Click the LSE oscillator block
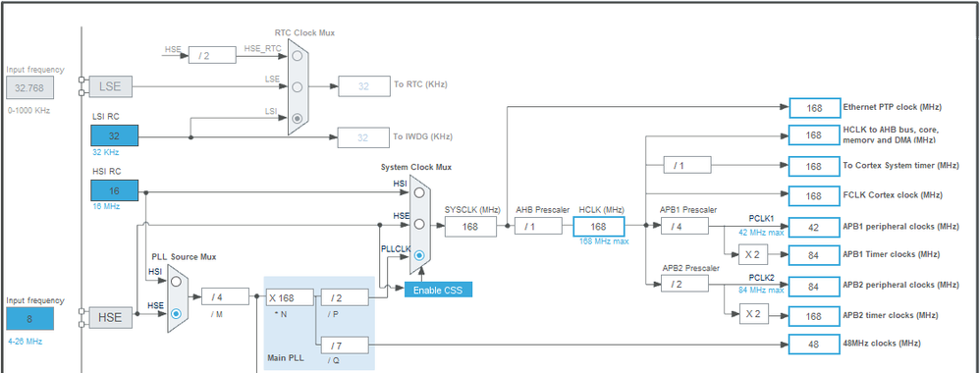Screen dimensions: 980x373 [x=111, y=86]
